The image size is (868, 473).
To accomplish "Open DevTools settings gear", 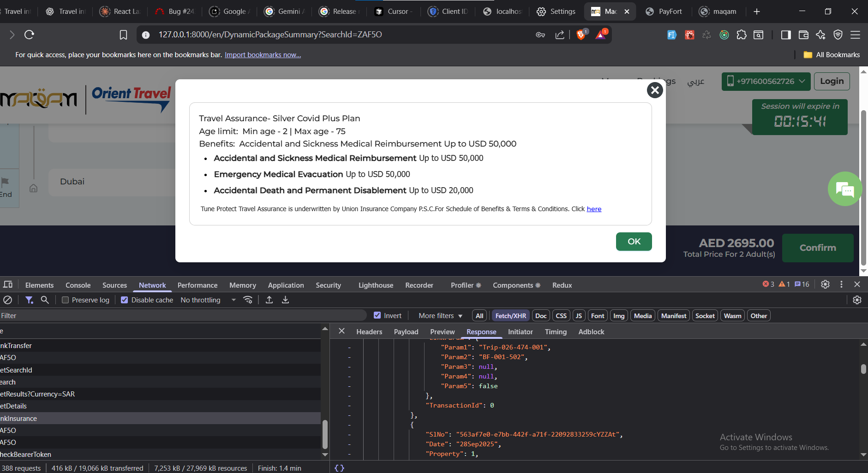I will [x=825, y=284].
